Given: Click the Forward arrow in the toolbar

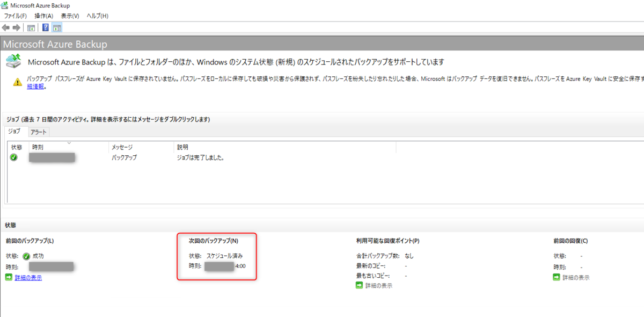Looking at the screenshot, I should point(17,27).
